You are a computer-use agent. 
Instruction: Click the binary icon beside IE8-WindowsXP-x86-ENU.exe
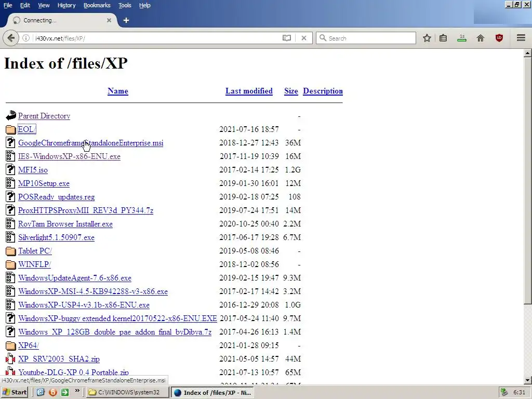point(10,156)
